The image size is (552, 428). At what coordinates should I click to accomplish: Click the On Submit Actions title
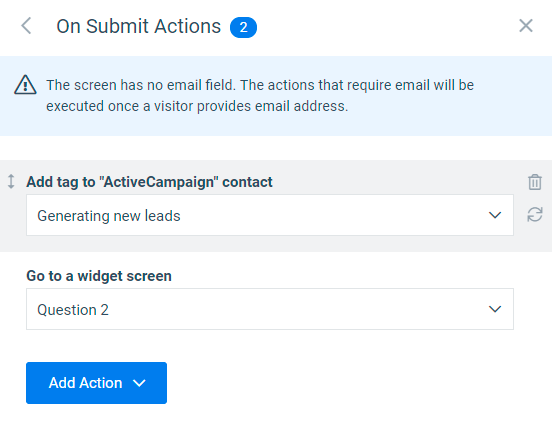139,26
